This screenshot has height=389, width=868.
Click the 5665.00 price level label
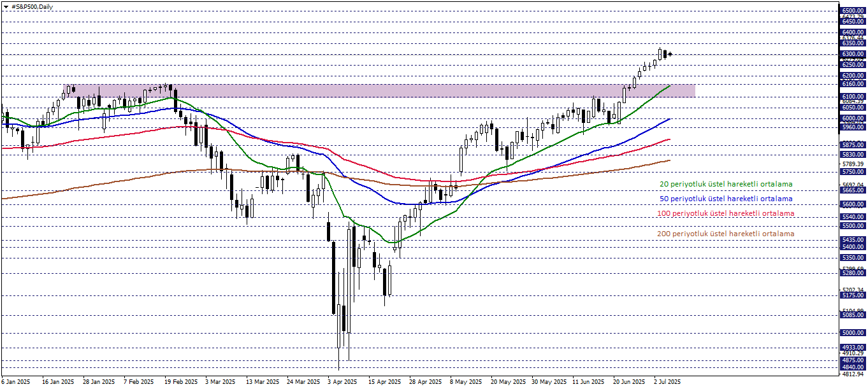point(852,190)
